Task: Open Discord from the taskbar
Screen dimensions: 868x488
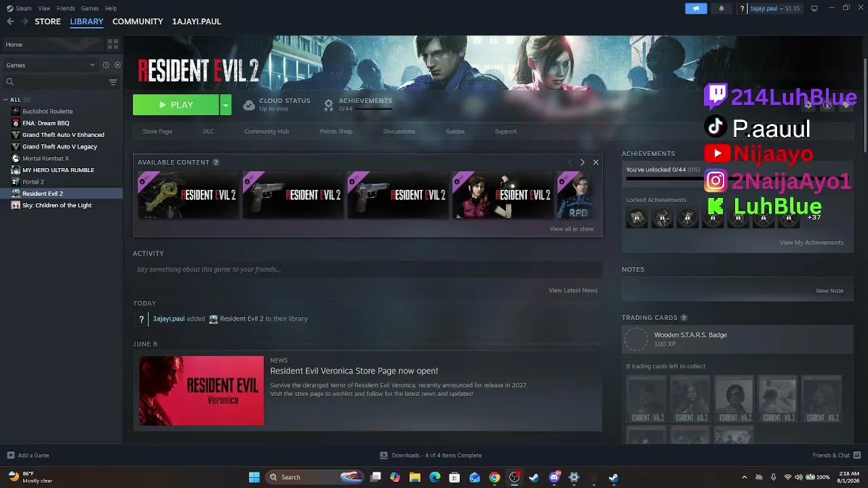Action: 554,477
